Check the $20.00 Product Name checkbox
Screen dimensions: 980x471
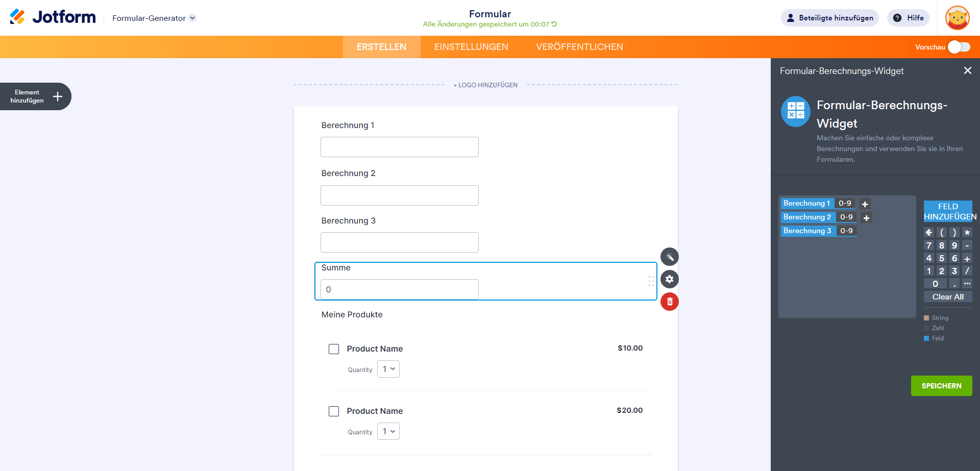[x=334, y=411]
